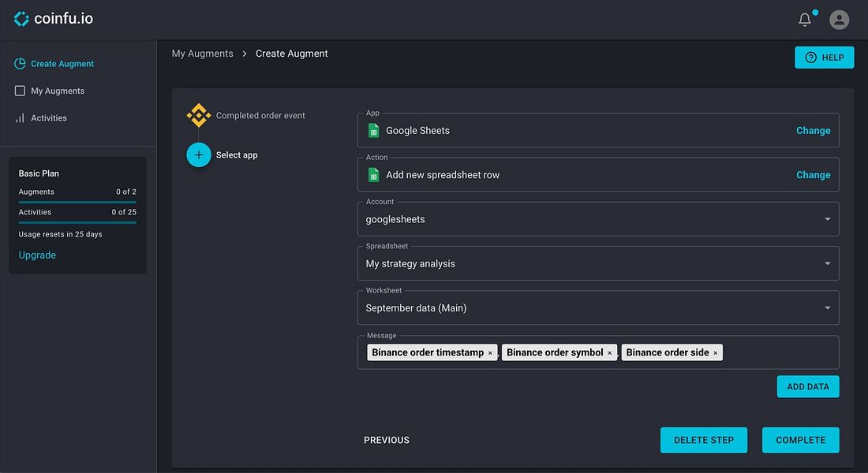Click Create Augment breadcrumb text
This screenshot has width=868, height=473.
click(292, 54)
